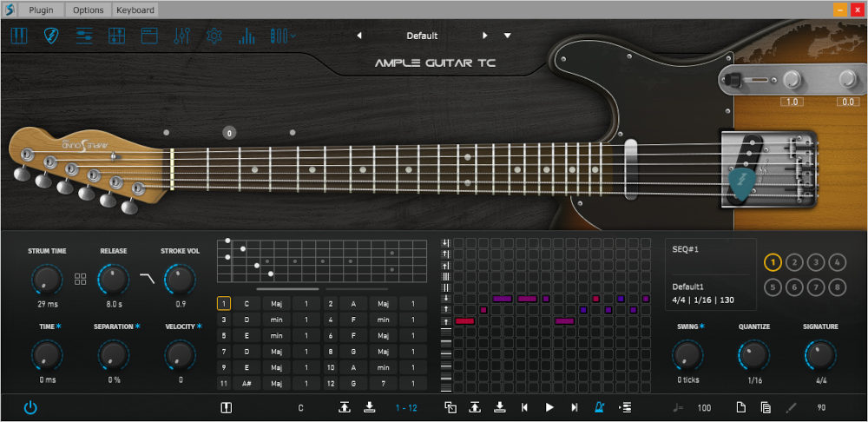Select sequence slot 8
This screenshot has height=422, width=868.
pos(838,287)
